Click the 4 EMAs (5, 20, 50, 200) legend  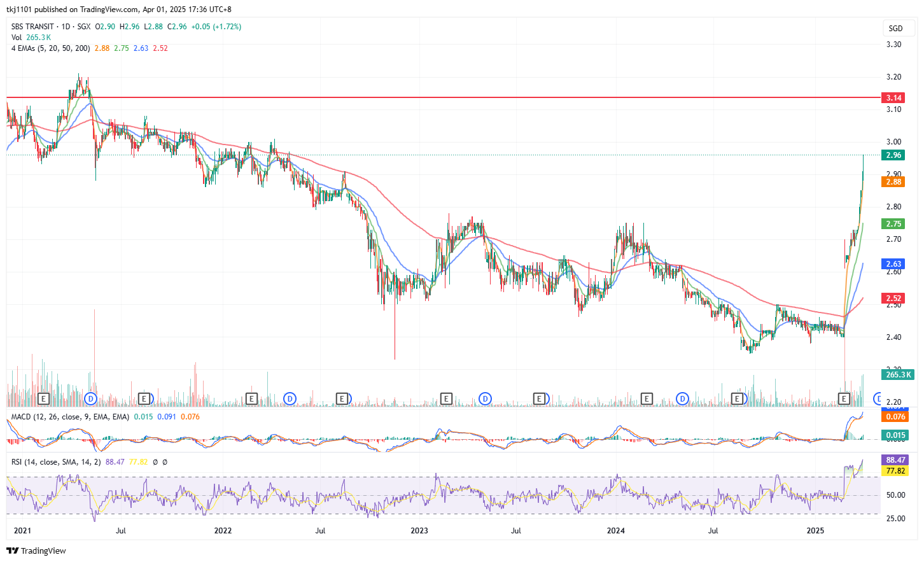pyautogui.click(x=50, y=48)
